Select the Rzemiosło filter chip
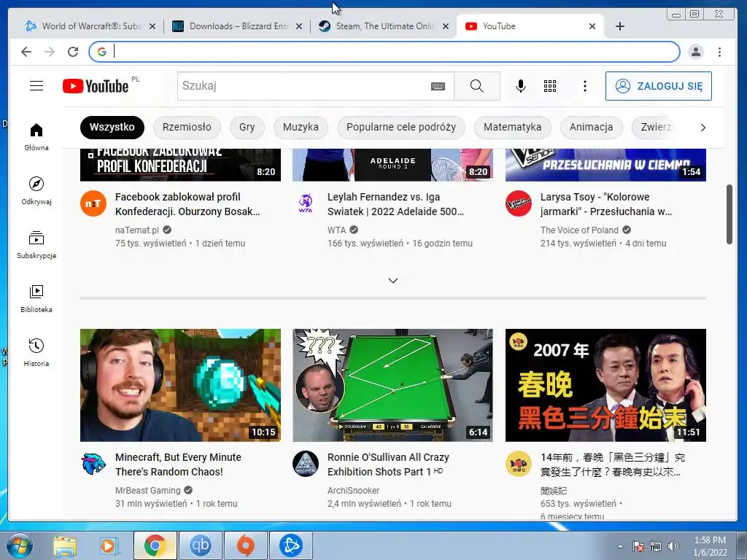Screen dimensions: 747x560 [187, 127]
